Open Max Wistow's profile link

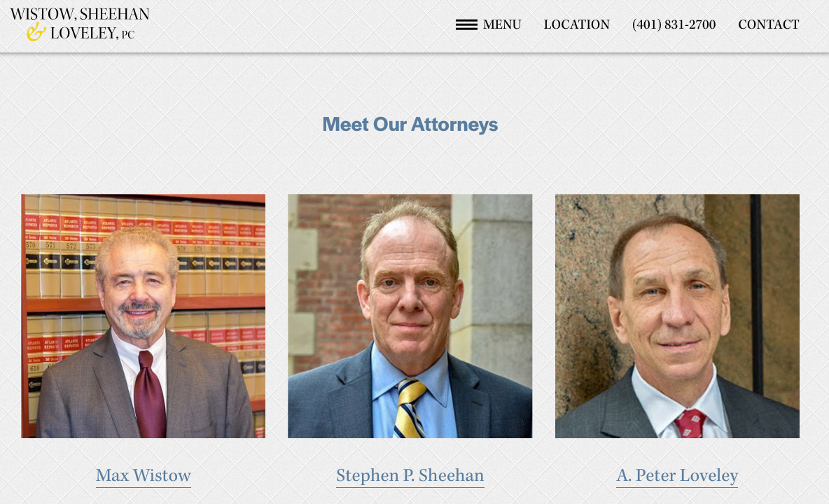143,475
